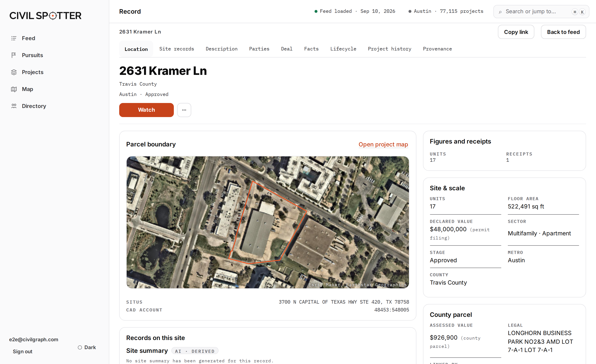Focus the Search or jump to field
596x364 pixels.
click(x=541, y=12)
